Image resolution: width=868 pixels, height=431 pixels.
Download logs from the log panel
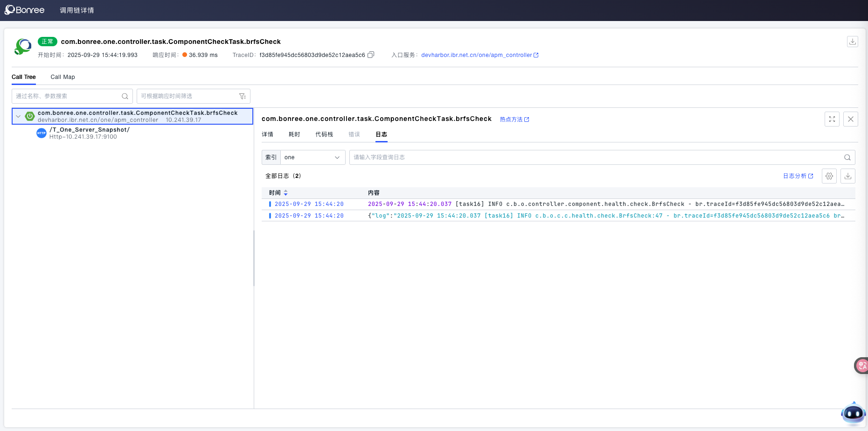coord(847,176)
